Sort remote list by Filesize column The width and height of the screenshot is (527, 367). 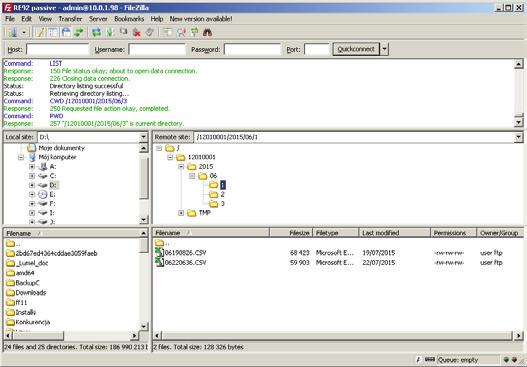(291, 233)
